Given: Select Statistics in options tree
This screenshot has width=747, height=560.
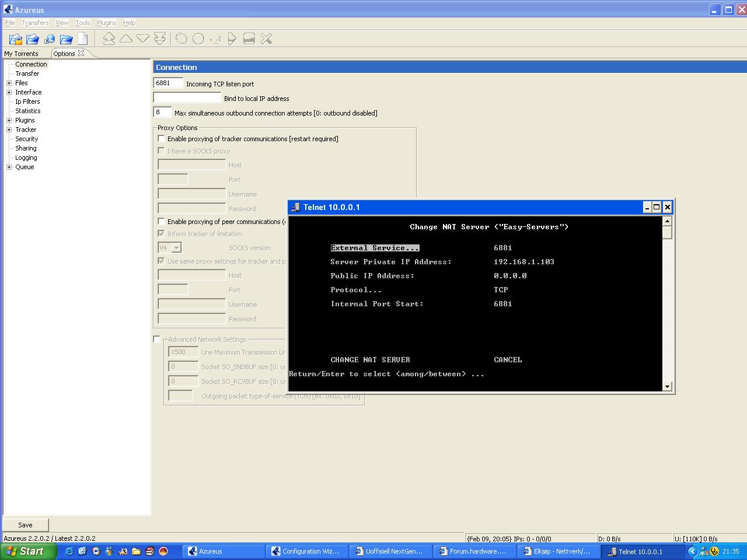Looking at the screenshot, I should pos(28,111).
